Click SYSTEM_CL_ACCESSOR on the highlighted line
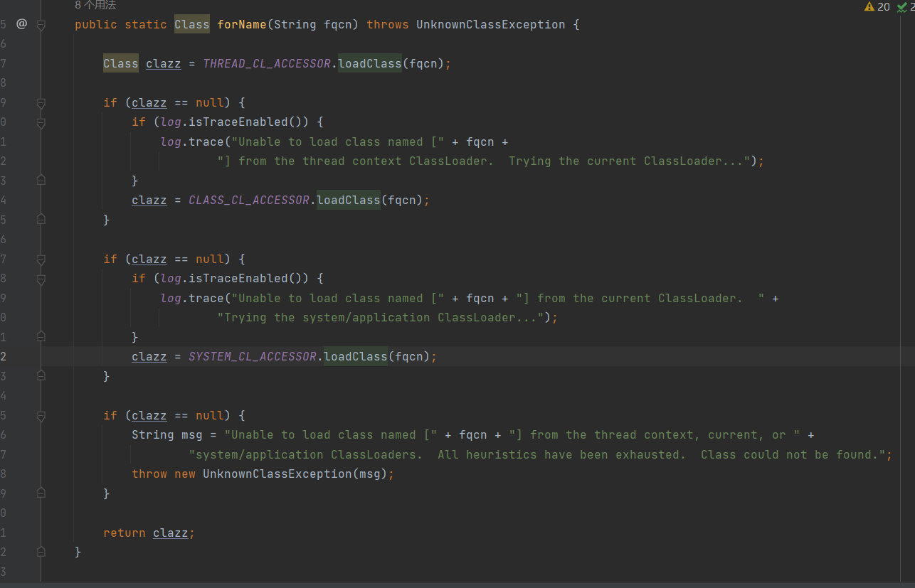Image resolution: width=915 pixels, height=588 pixels. tap(252, 357)
